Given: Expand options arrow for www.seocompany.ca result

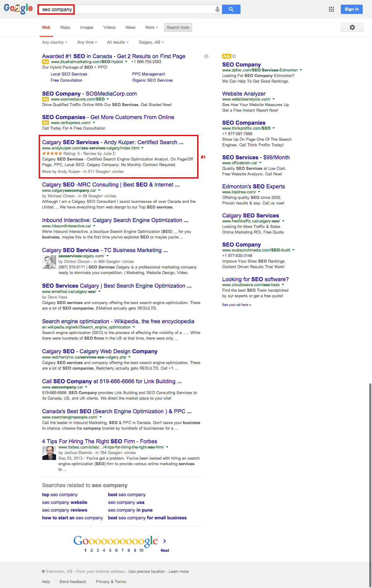Looking at the screenshot, I should tap(86, 387).
